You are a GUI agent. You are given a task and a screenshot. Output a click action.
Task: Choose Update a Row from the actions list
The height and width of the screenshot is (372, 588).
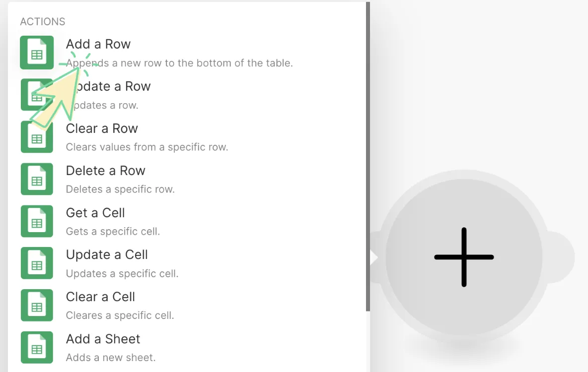pos(109,86)
